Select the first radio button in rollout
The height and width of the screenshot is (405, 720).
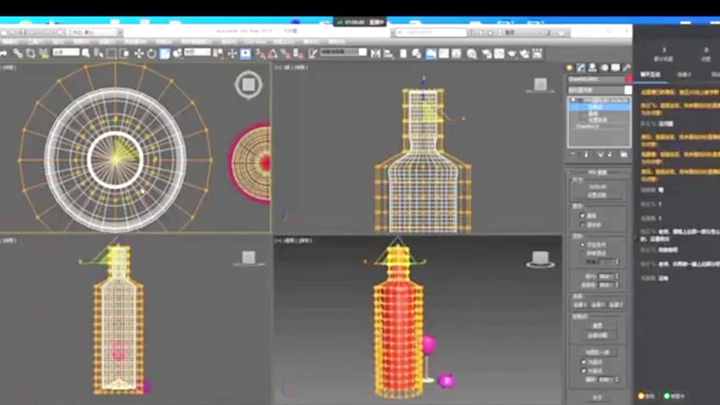(x=583, y=215)
